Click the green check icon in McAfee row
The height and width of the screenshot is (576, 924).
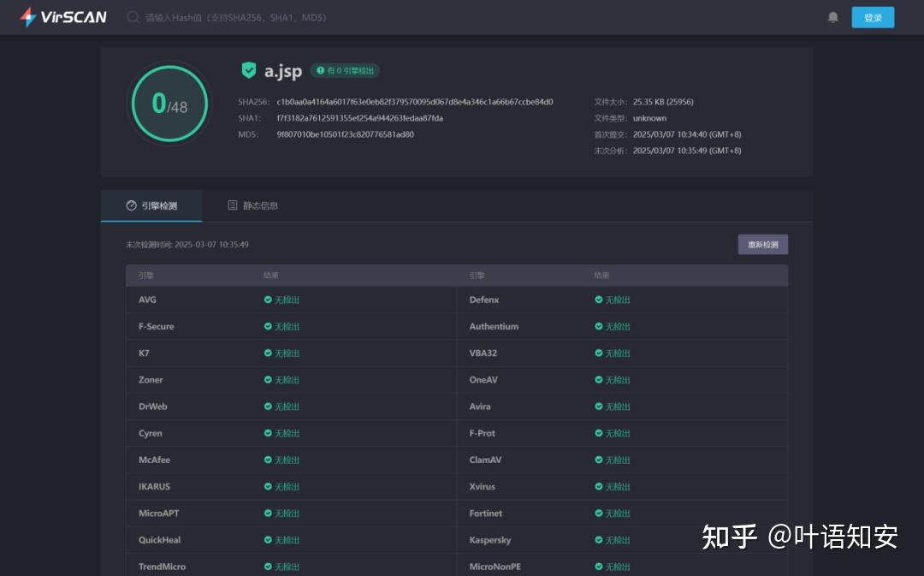click(268, 460)
